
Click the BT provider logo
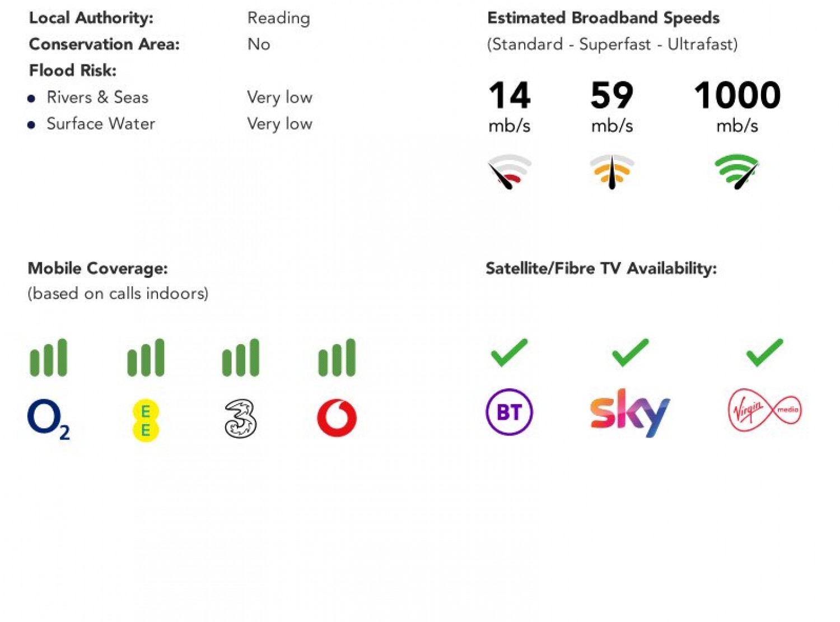(509, 412)
